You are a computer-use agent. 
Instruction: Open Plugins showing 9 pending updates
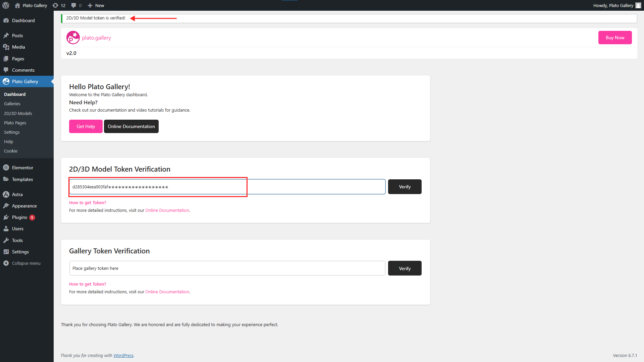point(7,217)
